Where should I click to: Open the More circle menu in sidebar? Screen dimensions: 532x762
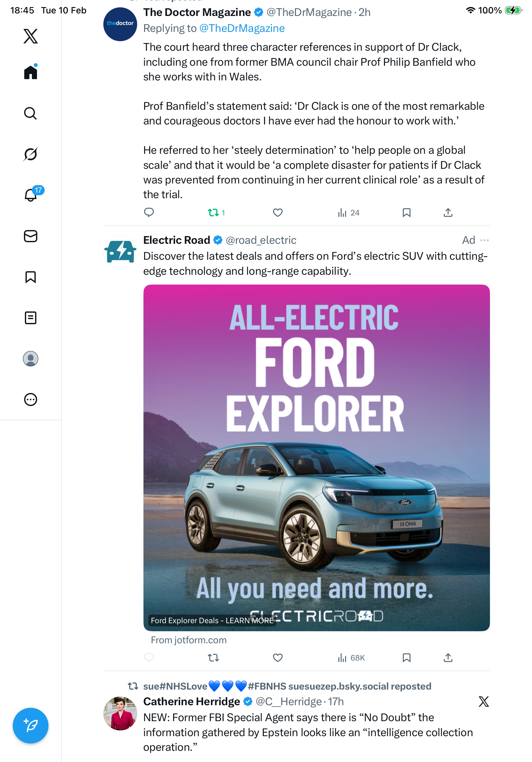point(31,399)
